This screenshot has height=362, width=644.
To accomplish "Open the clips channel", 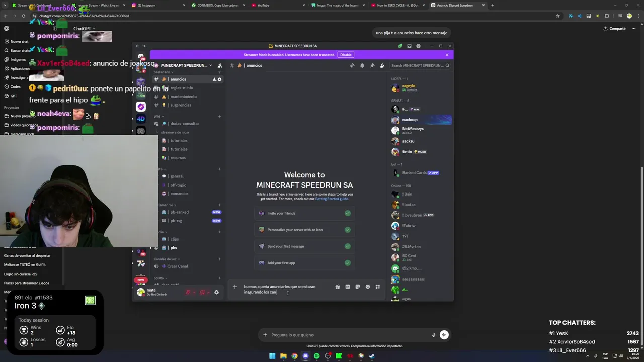I will 190,239.
